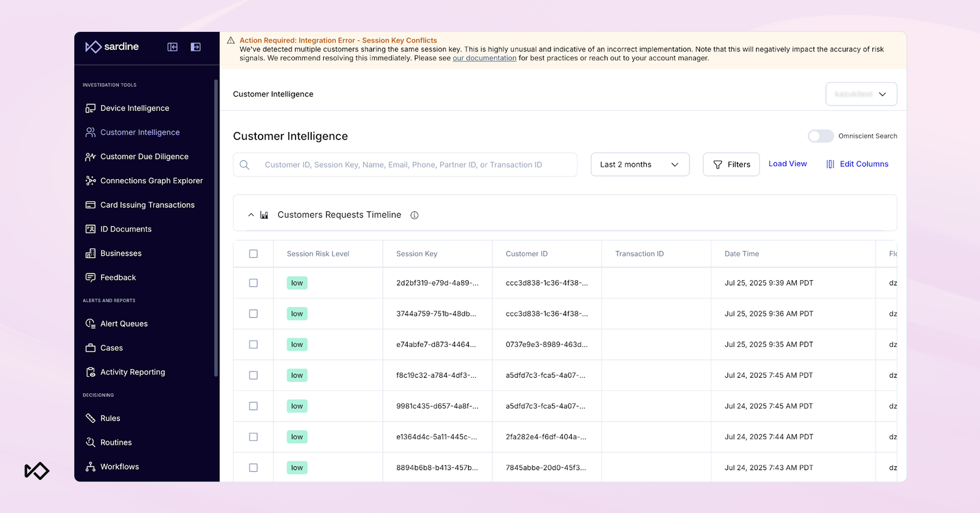980x513 pixels.
Task: Collapse sidebar with left-arrow panel icon
Action: coord(172,47)
